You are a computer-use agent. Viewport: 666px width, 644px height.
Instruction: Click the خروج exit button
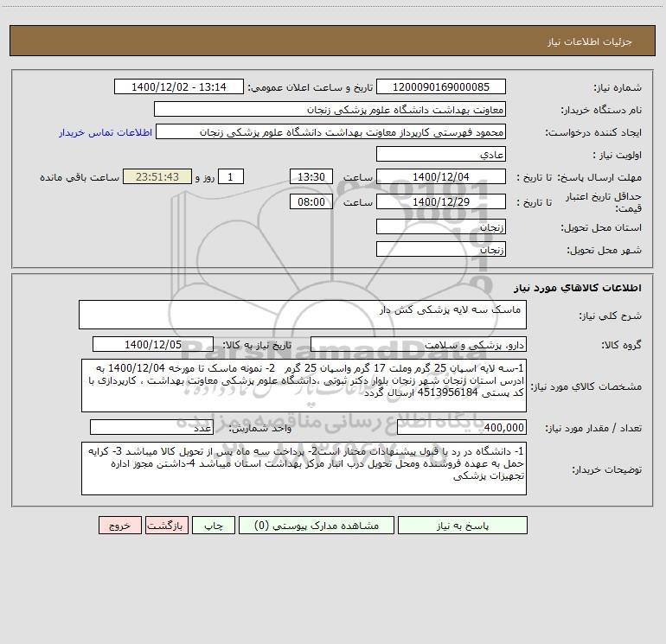[119, 526]
